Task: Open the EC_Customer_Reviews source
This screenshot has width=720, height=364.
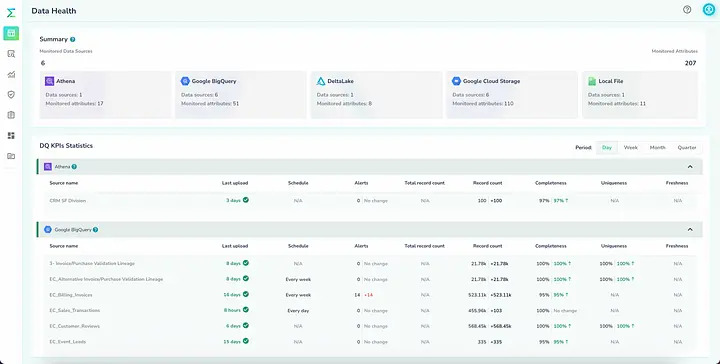Action: (74, 326)
